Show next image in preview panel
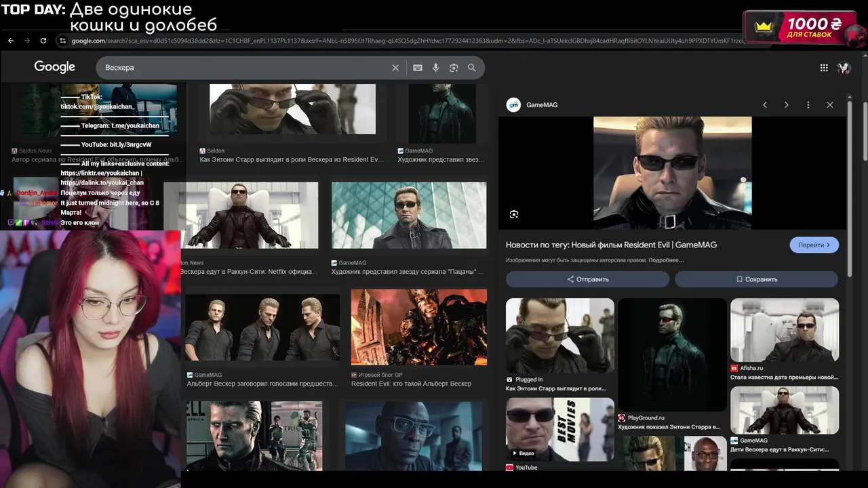The height and width of the screenshot is (488, 868). click(x=787, y=105)
